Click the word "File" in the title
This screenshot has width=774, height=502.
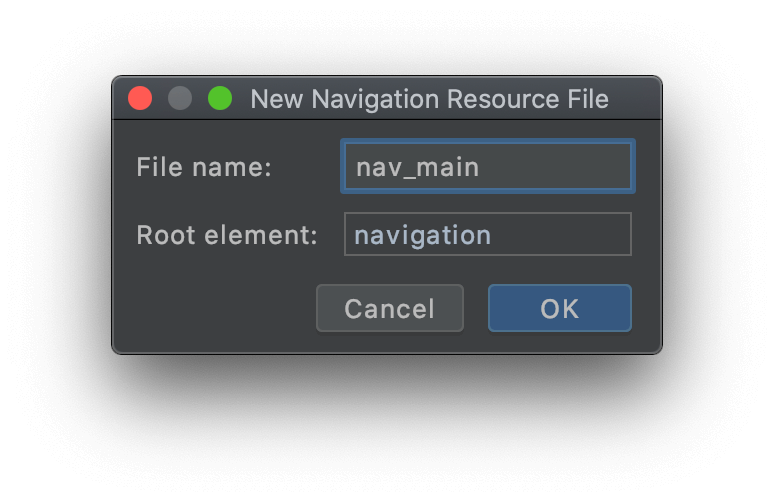point(588,99)
